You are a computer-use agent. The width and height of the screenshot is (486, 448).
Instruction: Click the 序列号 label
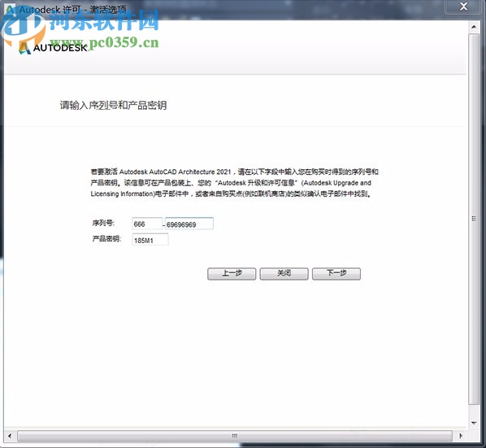coord(103,223)
